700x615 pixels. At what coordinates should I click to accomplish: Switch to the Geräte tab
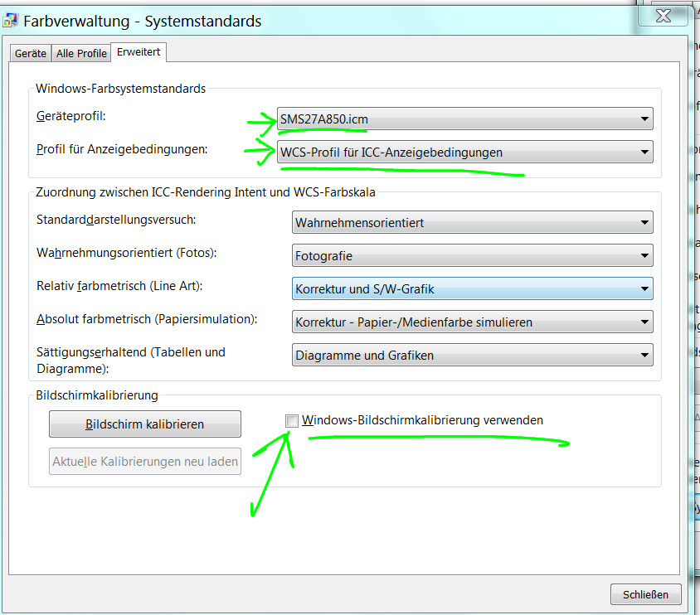[31, 54]
